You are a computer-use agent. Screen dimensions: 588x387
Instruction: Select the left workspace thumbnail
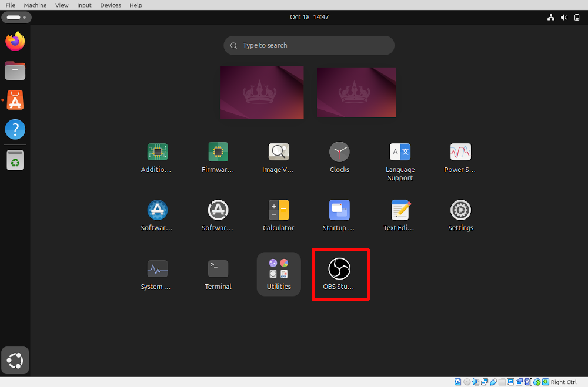point(262,92)
